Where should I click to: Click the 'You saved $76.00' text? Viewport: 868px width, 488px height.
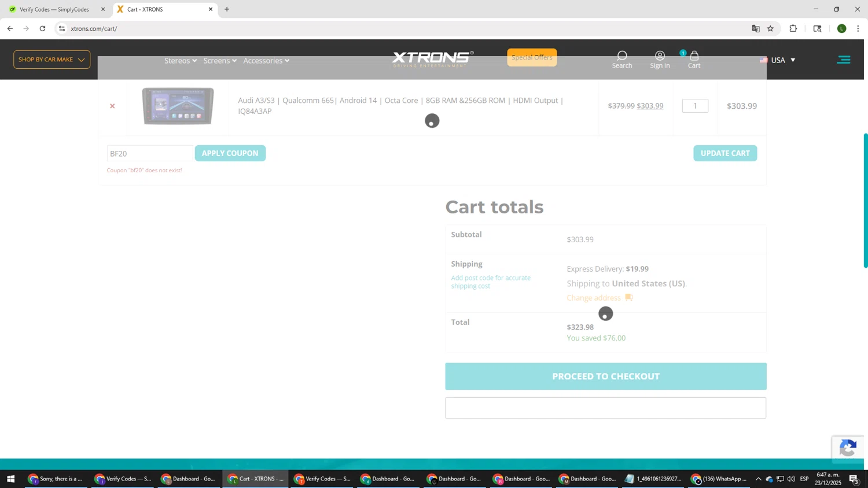point(596,338)
